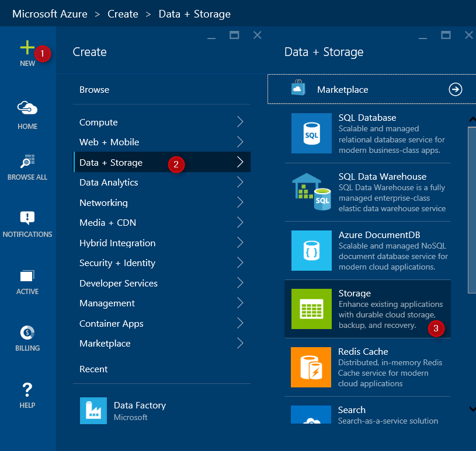Expand the Compute category chevron

point(240,121)
